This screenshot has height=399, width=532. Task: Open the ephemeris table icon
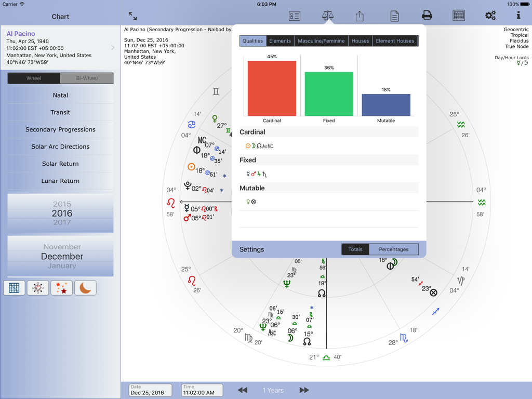tap(459, 16)
